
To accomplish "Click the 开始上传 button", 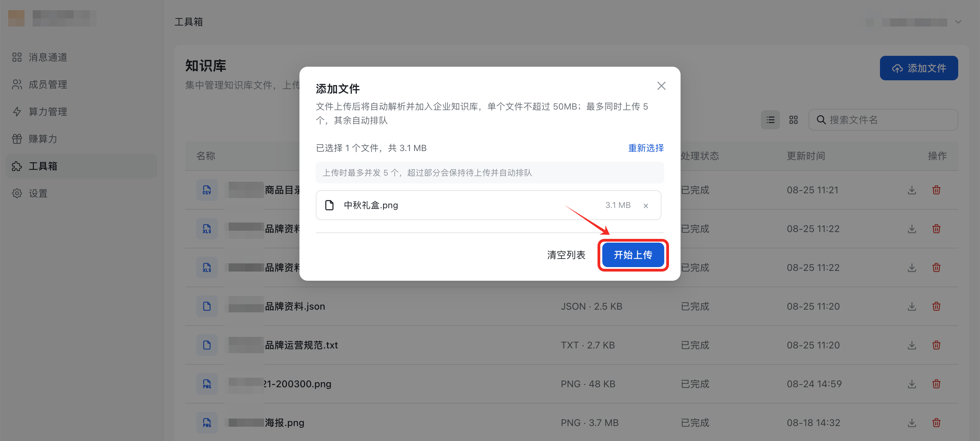I will [633, 255].
